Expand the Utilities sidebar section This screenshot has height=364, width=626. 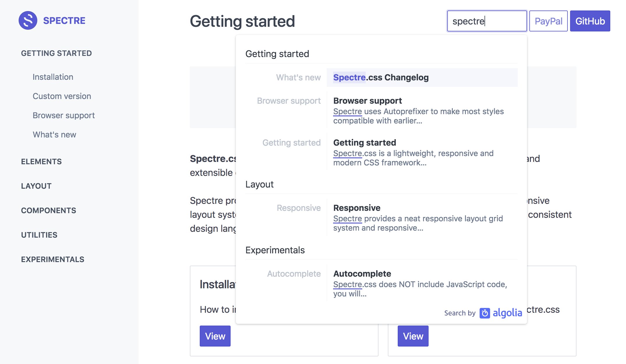tap(39, 235)
